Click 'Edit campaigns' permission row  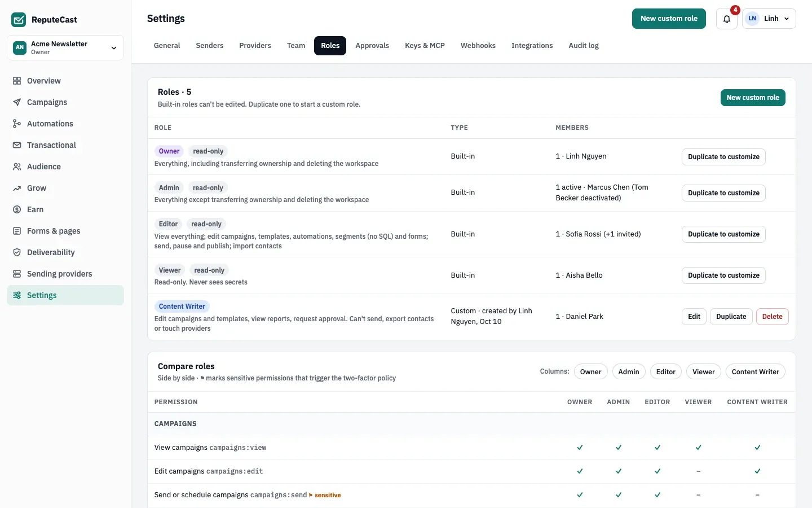point(471,471)
